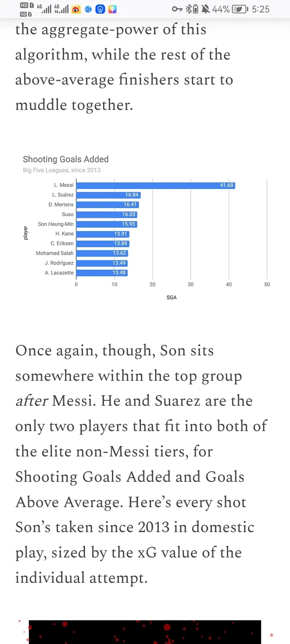Tap the round blue globe notification icon

point(88,9)
